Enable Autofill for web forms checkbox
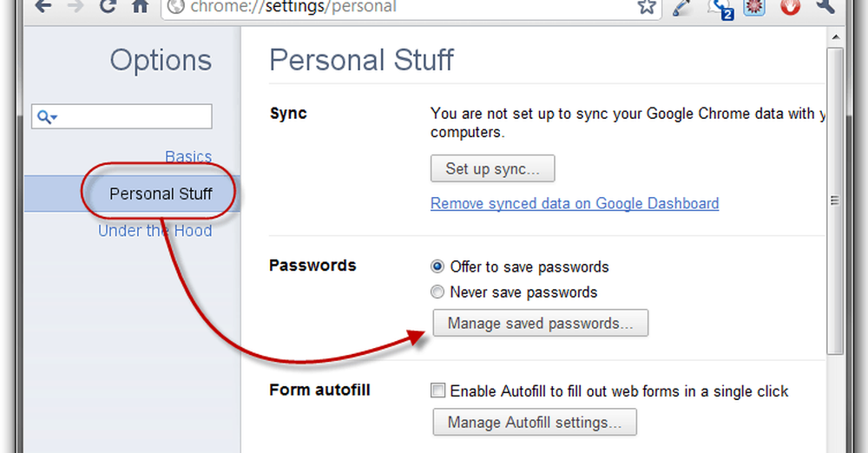This screenshot has width=868, height=453. 438,391
